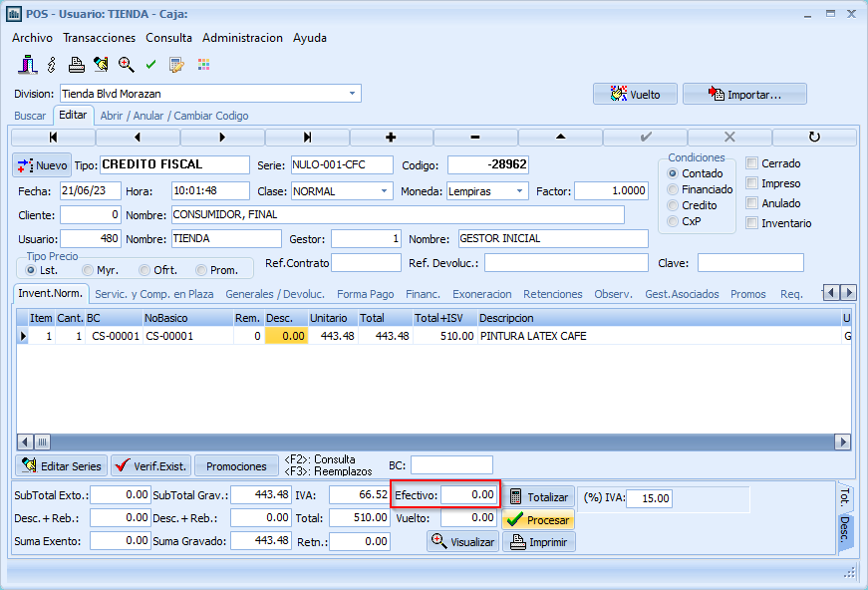The height and width of the screenshot is (590, 868).
Task: Enable the Cerrado checkbox
Action: point(753,163)
